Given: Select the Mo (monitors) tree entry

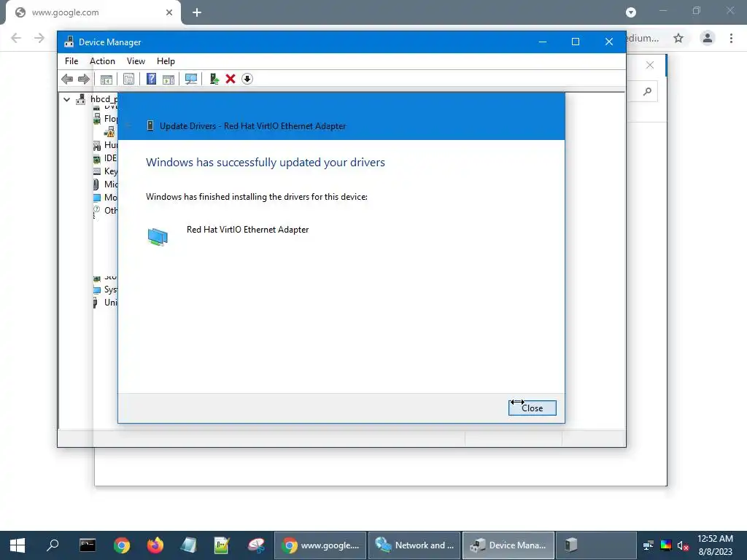Looking at the screenshot, I should click(x=105, y=197).
